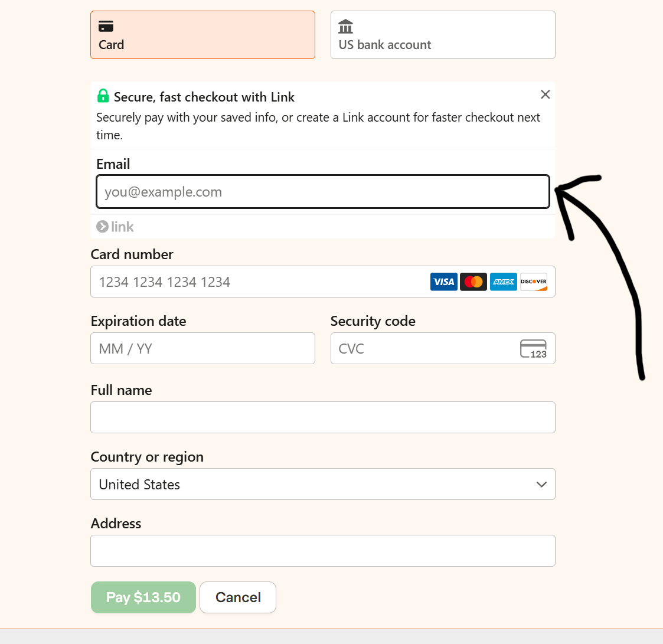Click the Email input field
The image size is (663, 644).
tap(322, 191)
